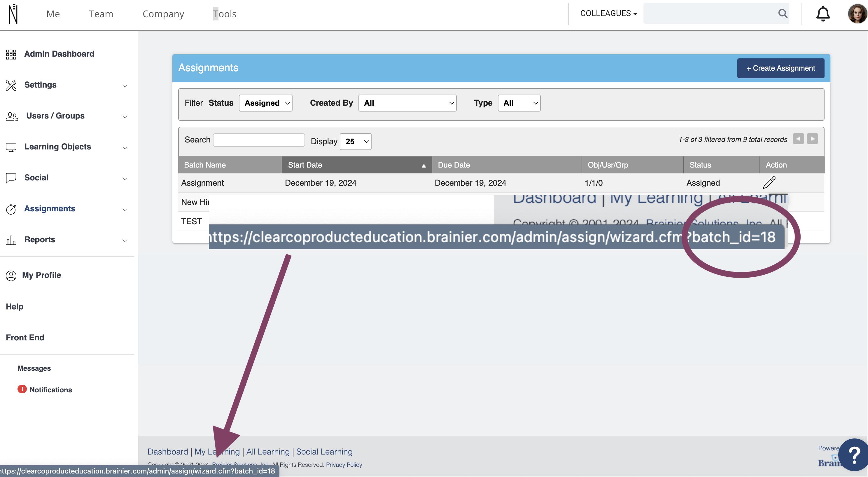Click the assignments Search field
Viewport: 868px width, 477px height.
[x=259, y=140]
